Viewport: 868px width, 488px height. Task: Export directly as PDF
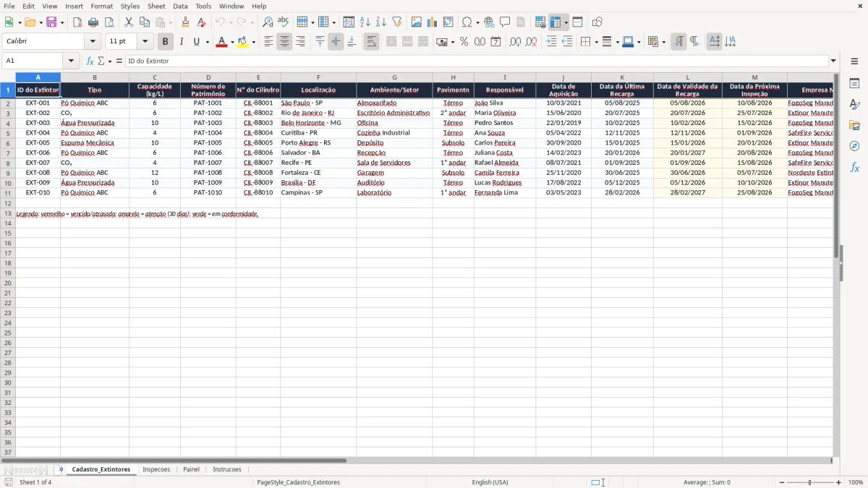point(77,22)
